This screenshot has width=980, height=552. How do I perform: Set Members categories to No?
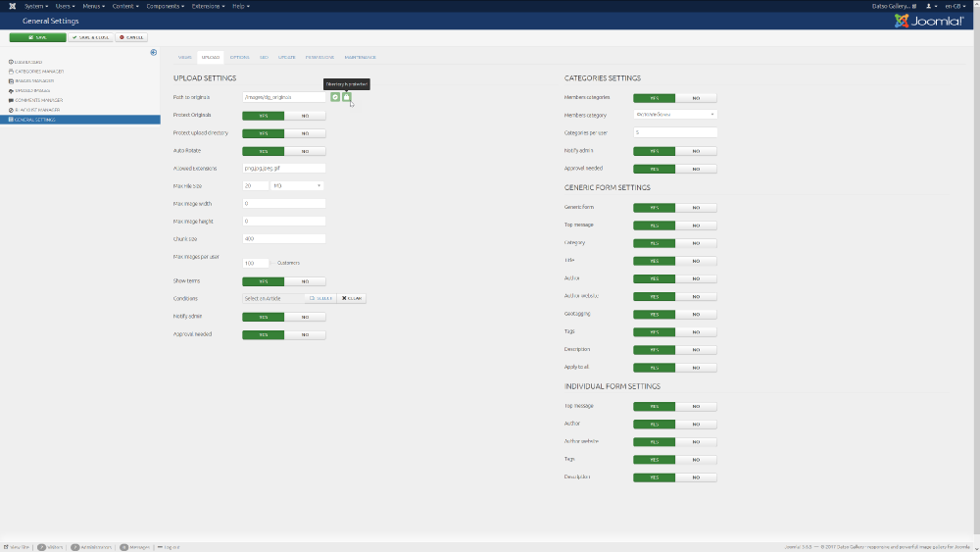click(696, 98)
